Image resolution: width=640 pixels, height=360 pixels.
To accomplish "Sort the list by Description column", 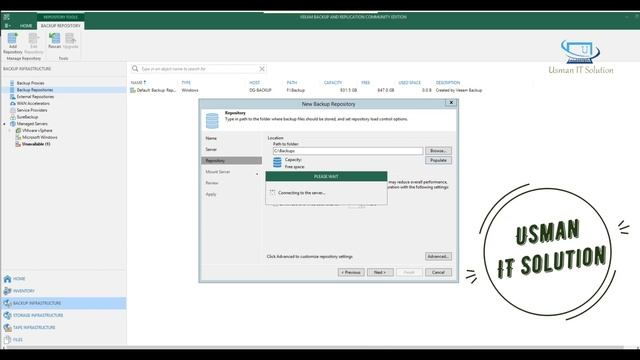I will click(448, 82).
